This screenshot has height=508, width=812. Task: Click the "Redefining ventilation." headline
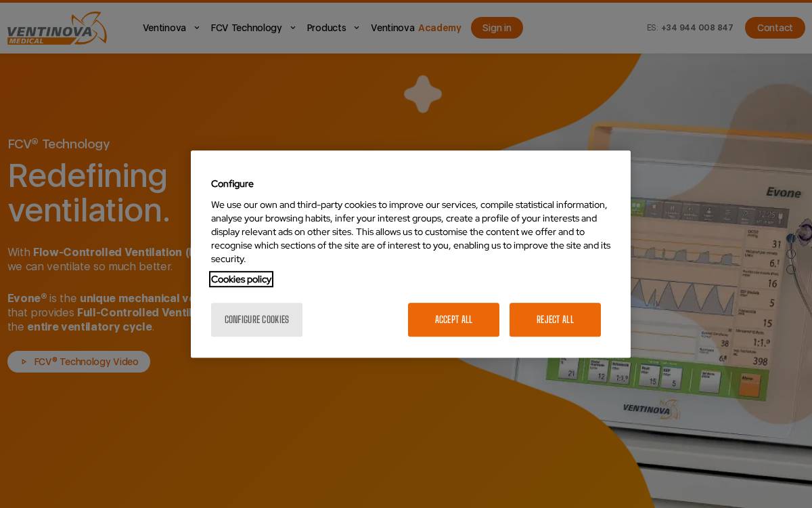click(x=89, y=193)
